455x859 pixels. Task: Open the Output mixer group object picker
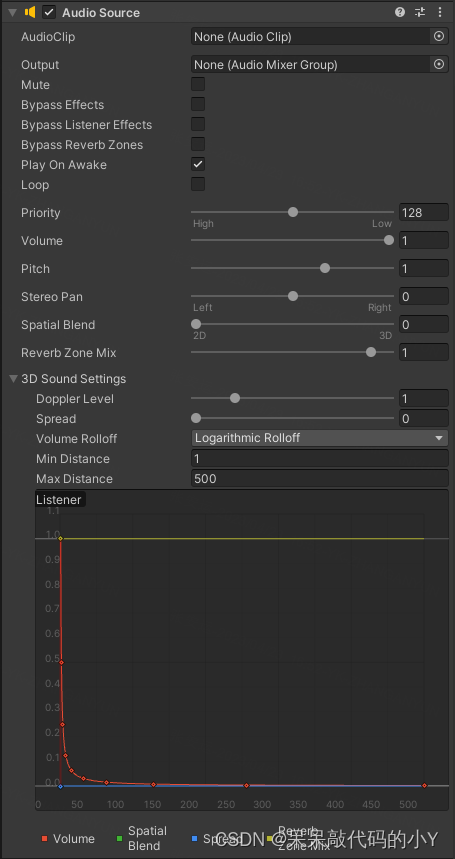(x=439, y=64)
